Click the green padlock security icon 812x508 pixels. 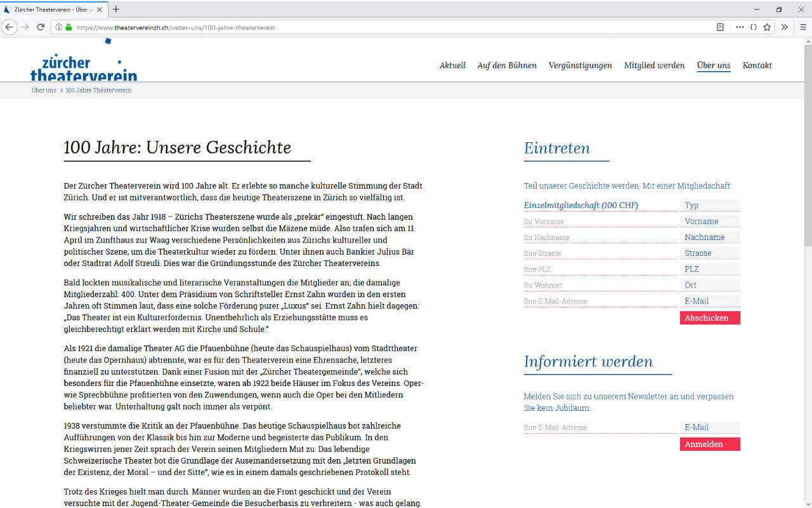coord(69,27)
